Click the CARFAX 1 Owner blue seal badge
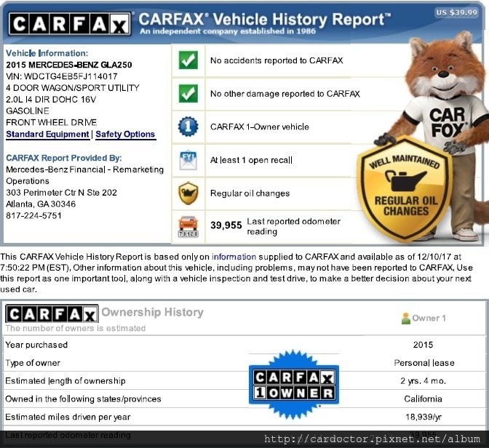 coord(294,385)
